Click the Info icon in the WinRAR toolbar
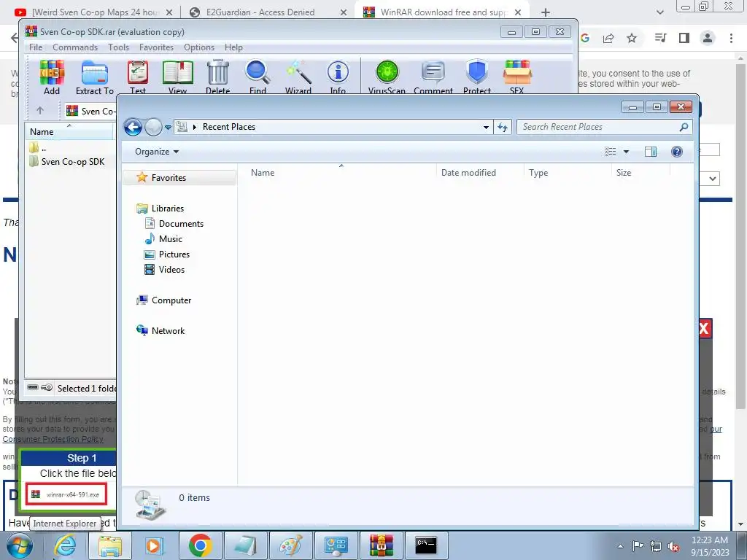Screen dimensions: 747x560 click(338, 77)
